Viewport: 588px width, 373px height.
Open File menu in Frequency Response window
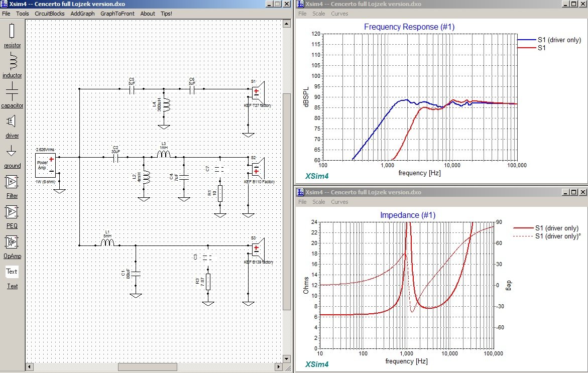click(302, 14)
